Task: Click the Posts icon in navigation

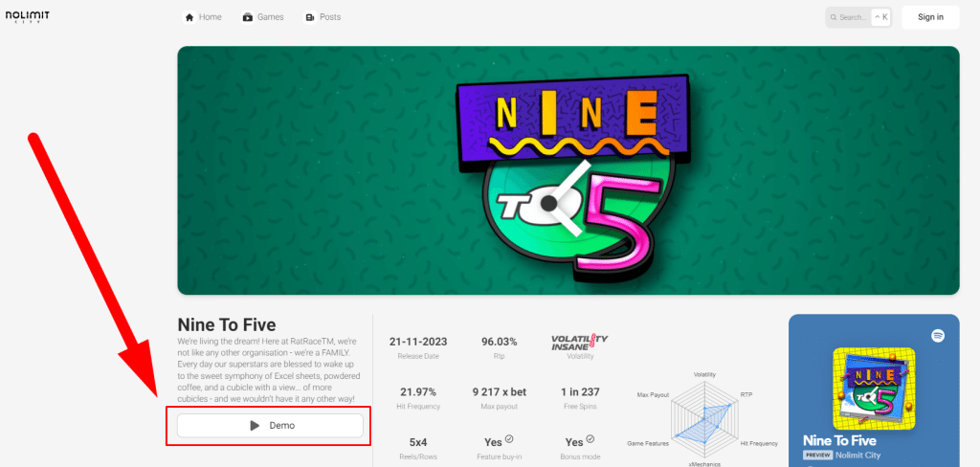Action: pos(310,17)
